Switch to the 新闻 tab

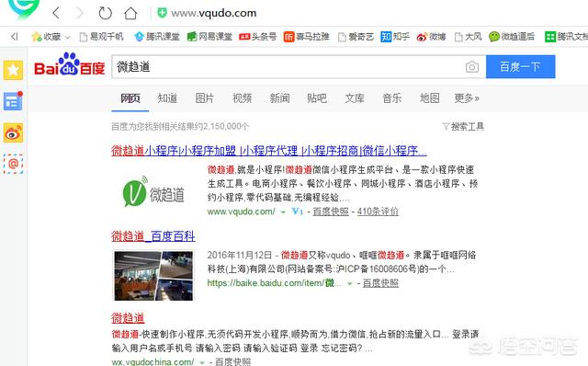[x=279, y=98]
